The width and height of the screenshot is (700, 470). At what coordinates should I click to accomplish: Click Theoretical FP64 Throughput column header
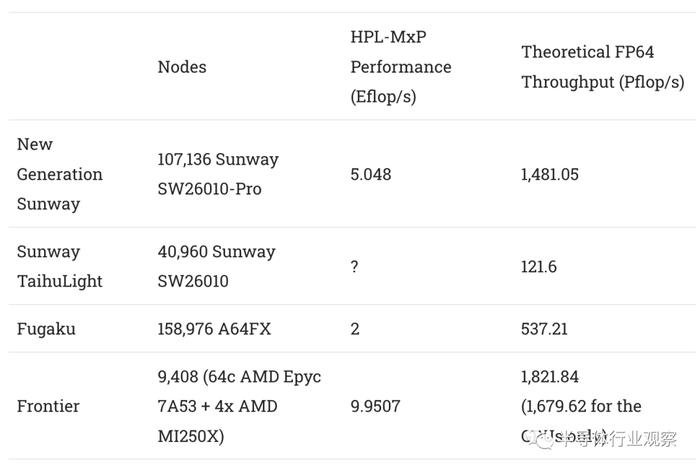[603, 67]
